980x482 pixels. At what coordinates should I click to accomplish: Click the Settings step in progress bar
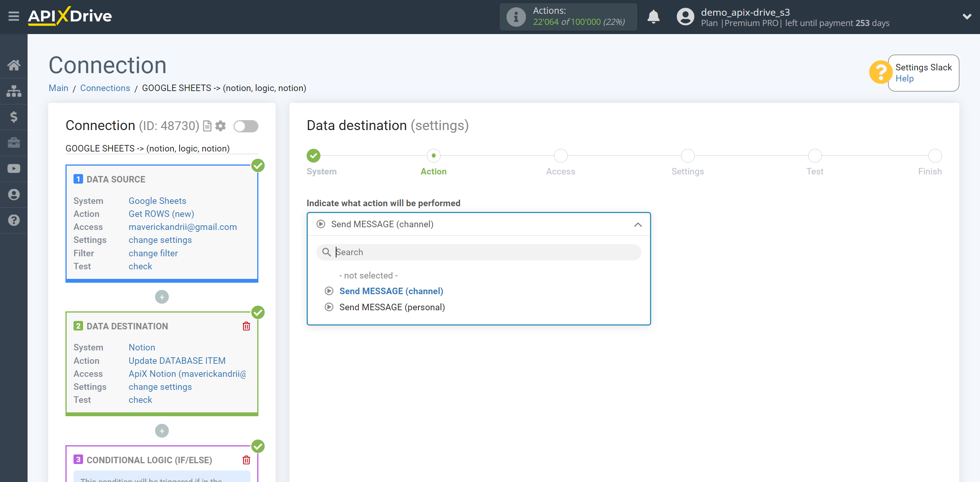pyautogui.click(x=688, y=156)
